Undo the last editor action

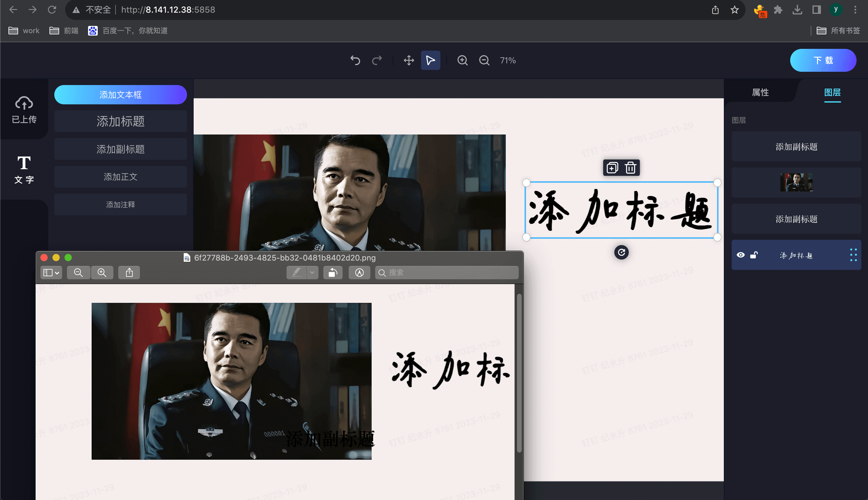coord(355,60)
